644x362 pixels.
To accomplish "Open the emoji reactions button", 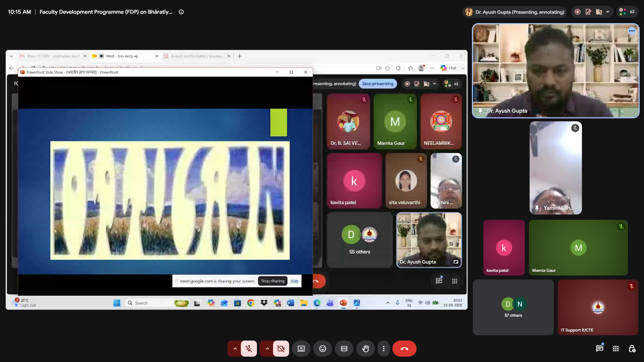I will (323, 349).
